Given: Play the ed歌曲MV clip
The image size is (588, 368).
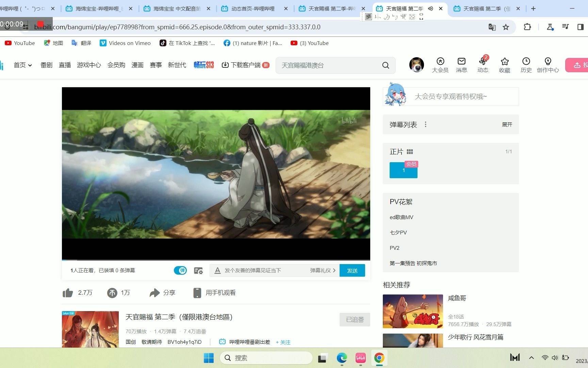Looking at the screenshot, I should coord(402,217).
